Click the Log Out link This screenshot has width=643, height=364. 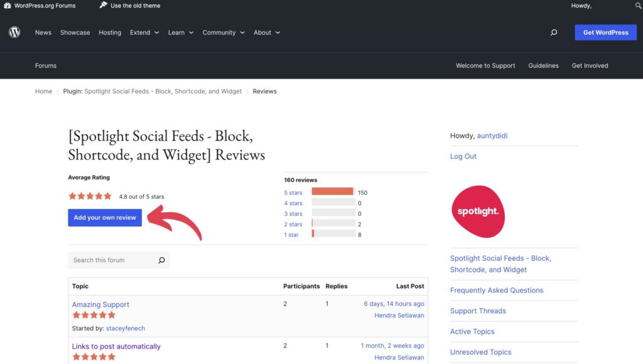(x=463, y=156)
